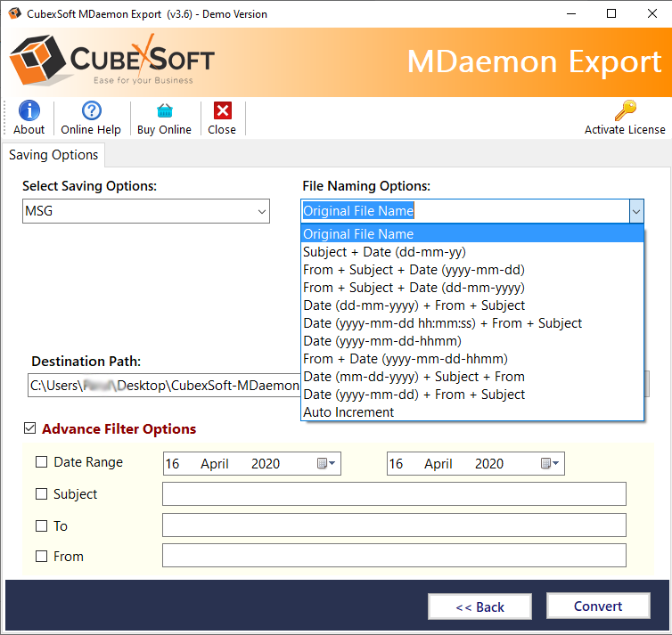Open the end date calendar picker icon

tap(550, 463)
